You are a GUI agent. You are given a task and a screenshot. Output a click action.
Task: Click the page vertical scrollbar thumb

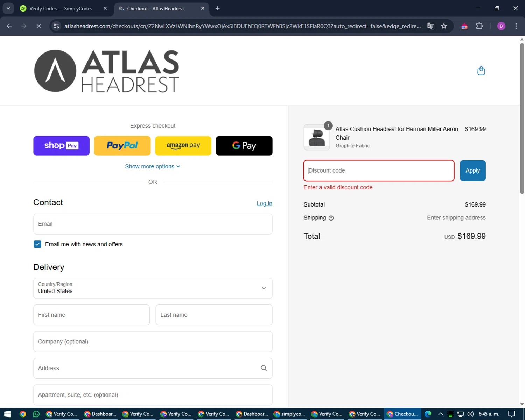point(522,118)
